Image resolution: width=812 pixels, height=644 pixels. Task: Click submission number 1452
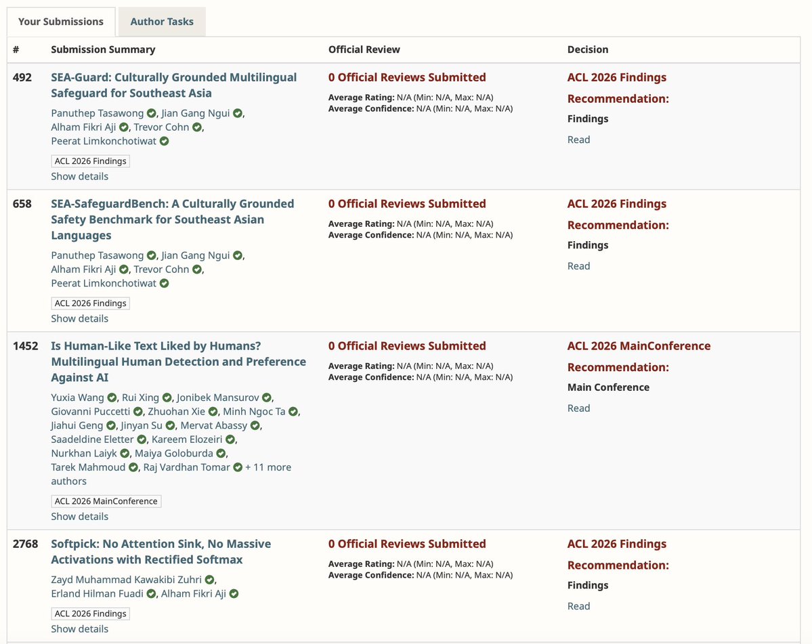click(25, 346)
